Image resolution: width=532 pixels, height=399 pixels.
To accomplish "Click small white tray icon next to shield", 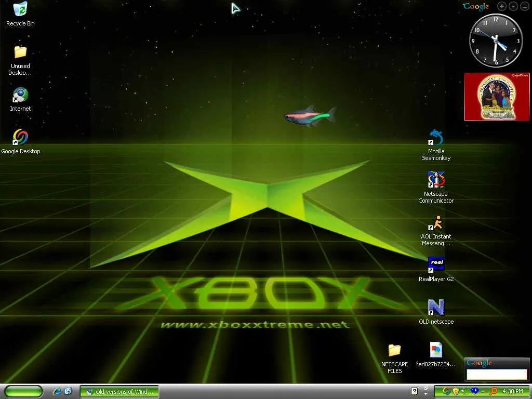I will tap(463, 391).
